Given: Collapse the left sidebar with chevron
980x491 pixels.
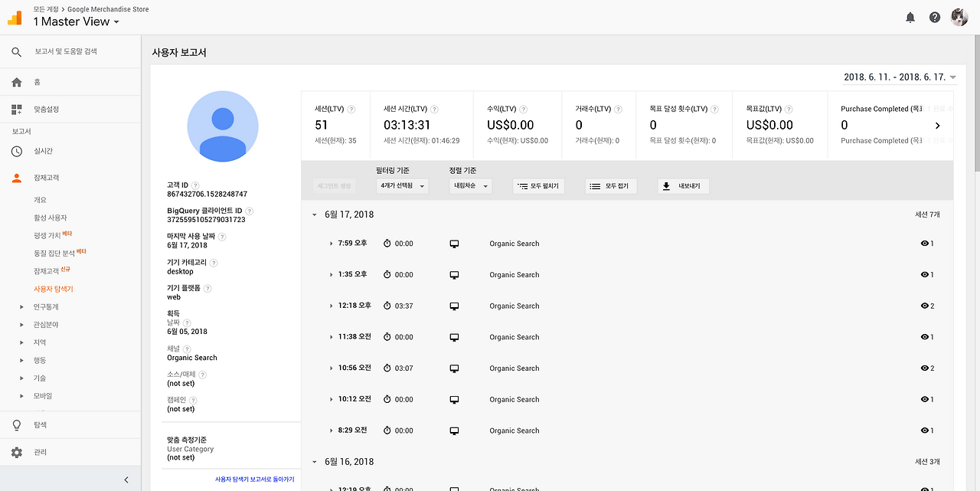Looking at the screenshot, I should (x=126, y=480).
